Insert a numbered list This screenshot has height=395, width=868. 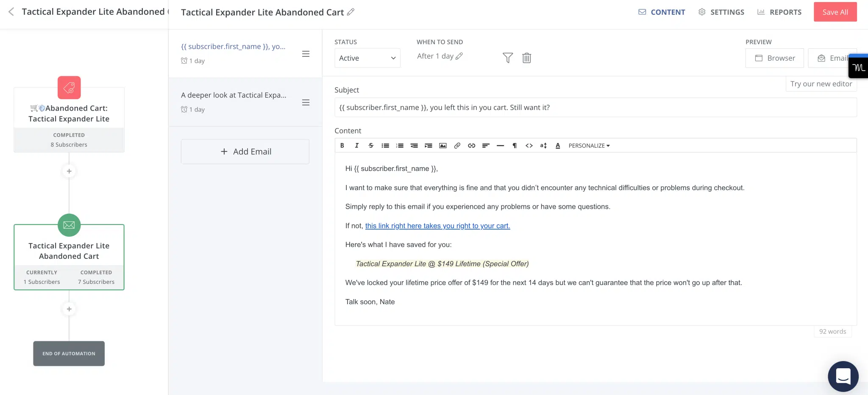click(400, 146)
